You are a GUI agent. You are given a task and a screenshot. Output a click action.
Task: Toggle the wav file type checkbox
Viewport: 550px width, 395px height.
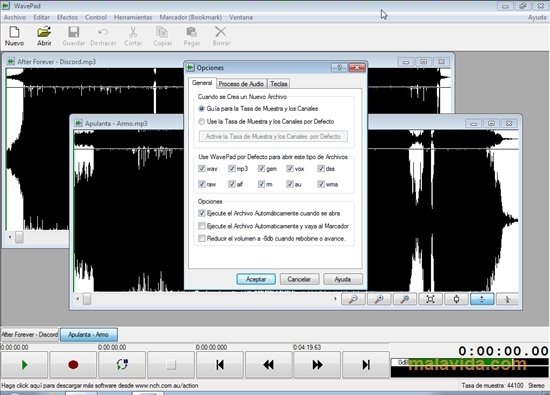coord(202,168)
